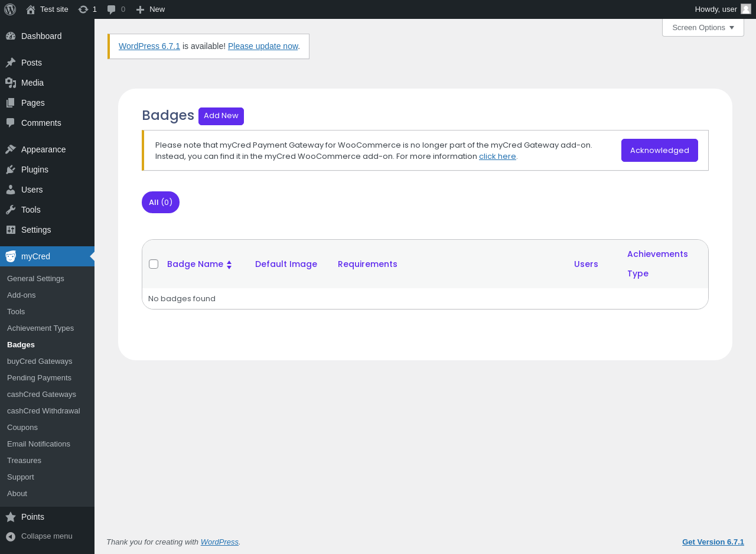The image size is (756, 554).
Task: Click the Acknowledged button
Action: 659,150
